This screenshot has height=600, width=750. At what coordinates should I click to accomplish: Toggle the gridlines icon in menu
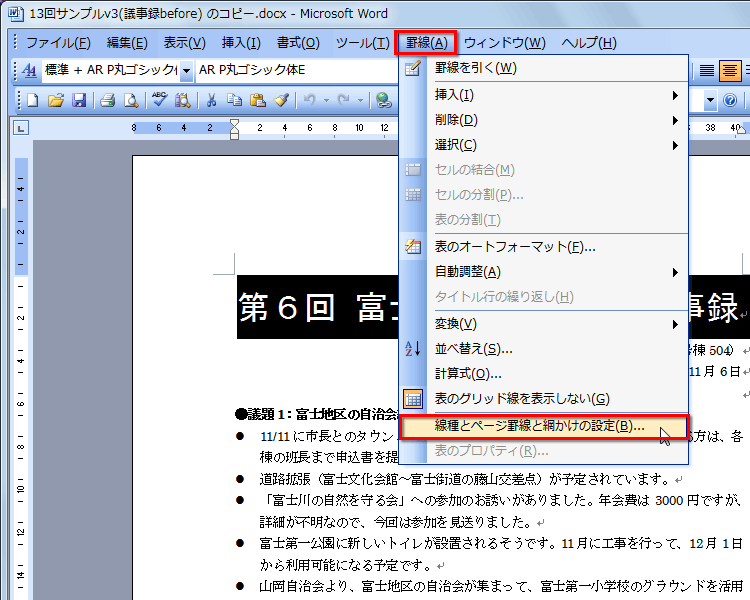(x=413, y=399)
